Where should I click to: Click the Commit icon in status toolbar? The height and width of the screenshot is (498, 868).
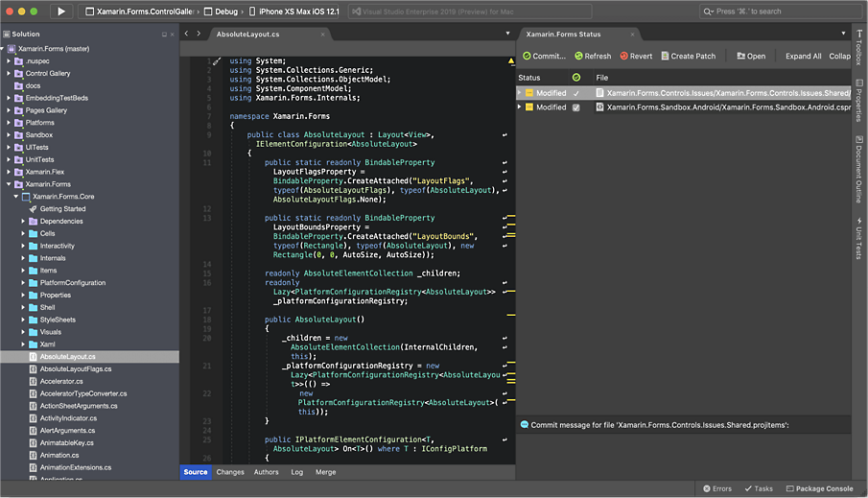(527, 56)
